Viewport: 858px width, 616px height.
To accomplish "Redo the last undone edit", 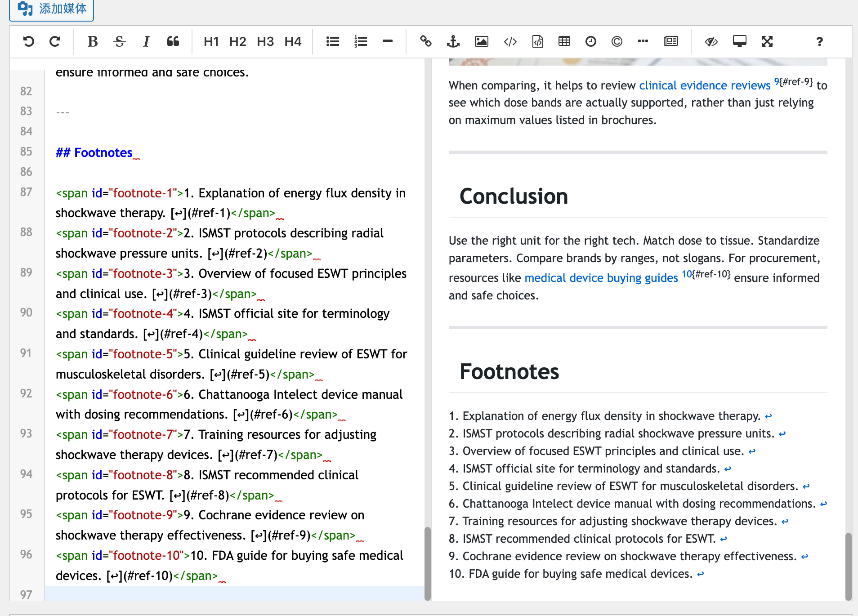I will coord(55,42).
